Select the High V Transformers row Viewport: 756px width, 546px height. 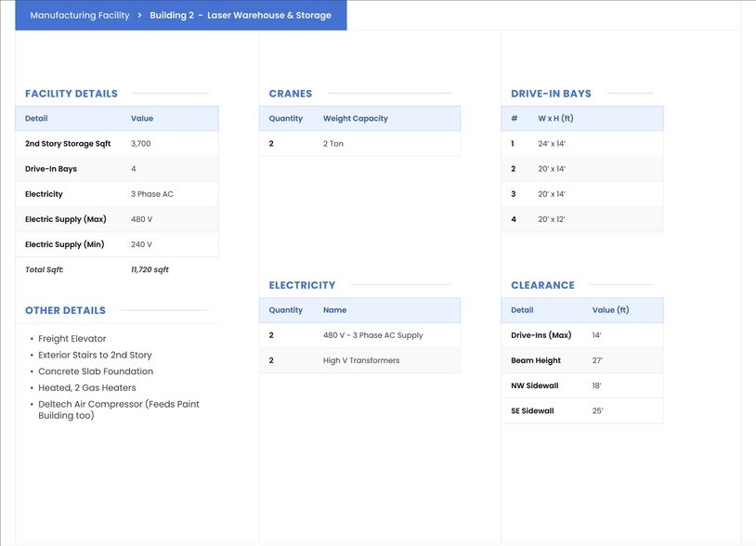359,360
